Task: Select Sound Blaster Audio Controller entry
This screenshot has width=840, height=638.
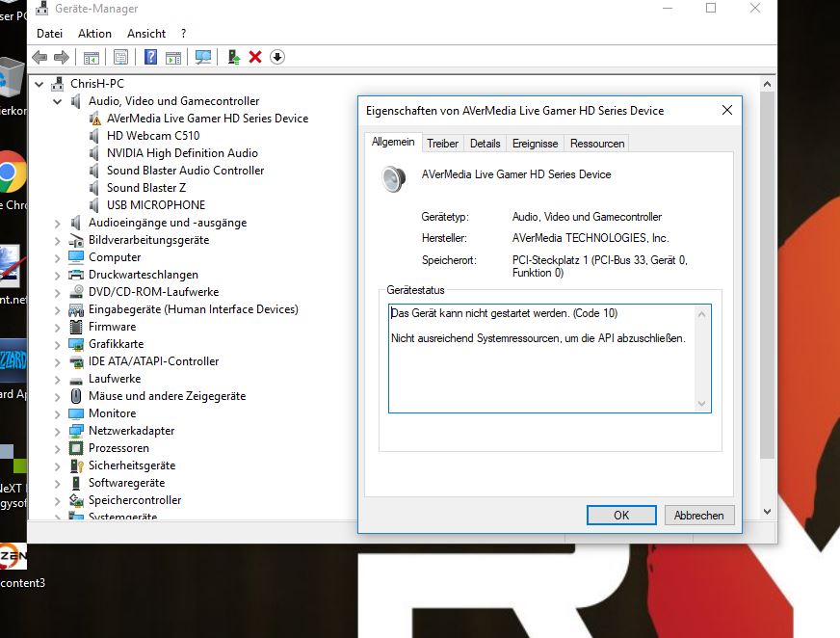Action: pos(185,171)
